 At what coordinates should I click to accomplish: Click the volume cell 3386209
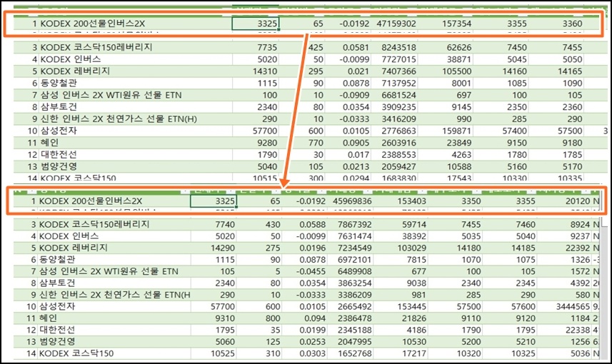click(x=350, y=295)
